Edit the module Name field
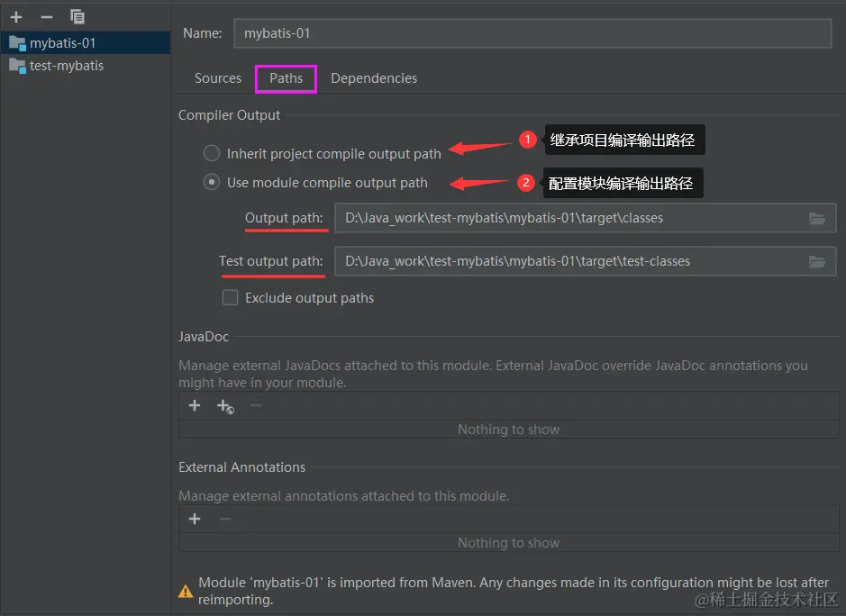Screen dimensions: 846x616 [532, 33]
